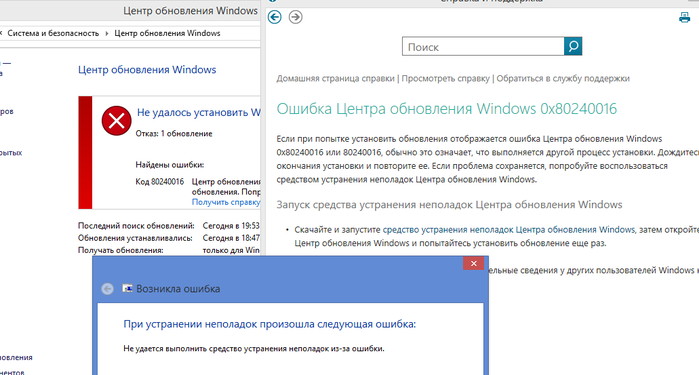
Task: Open Домашняя страница справки link
Action: point(335,78)
